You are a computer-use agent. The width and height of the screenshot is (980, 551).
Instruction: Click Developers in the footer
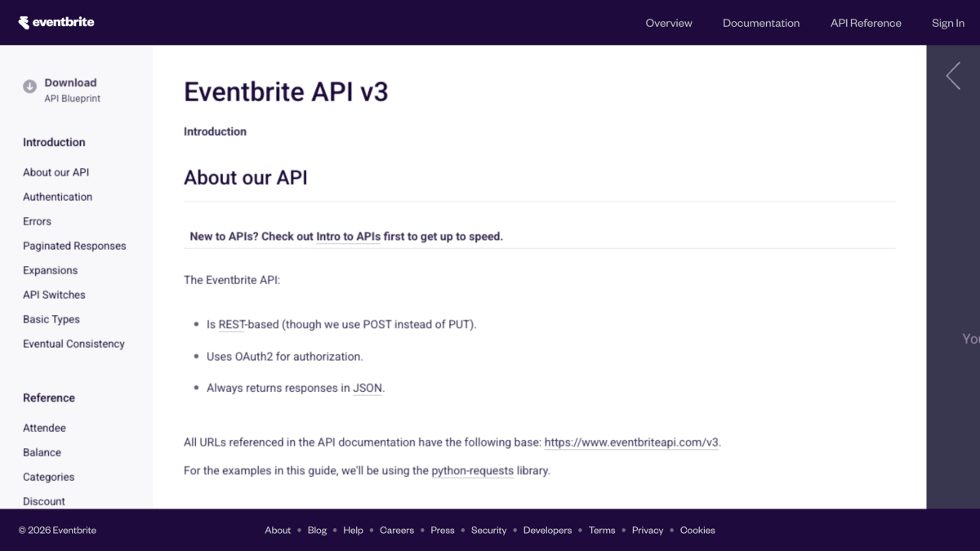pos(547,530)
